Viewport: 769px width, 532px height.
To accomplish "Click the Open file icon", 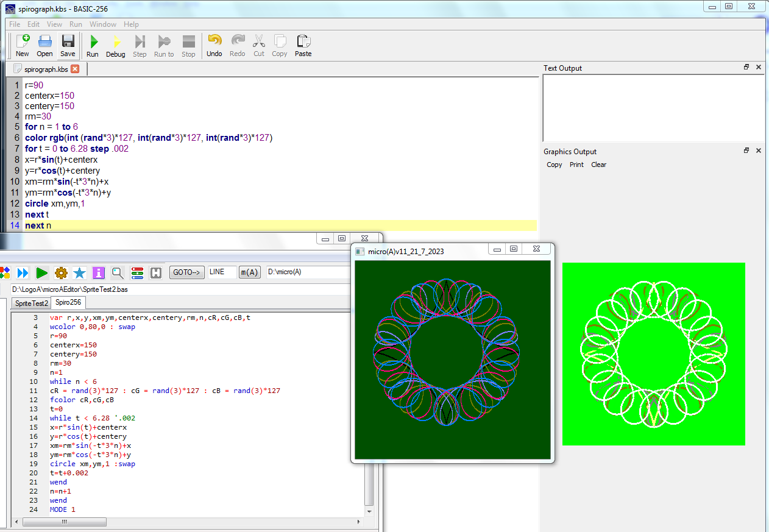I will pyautogui.click(x=45, y=42).
